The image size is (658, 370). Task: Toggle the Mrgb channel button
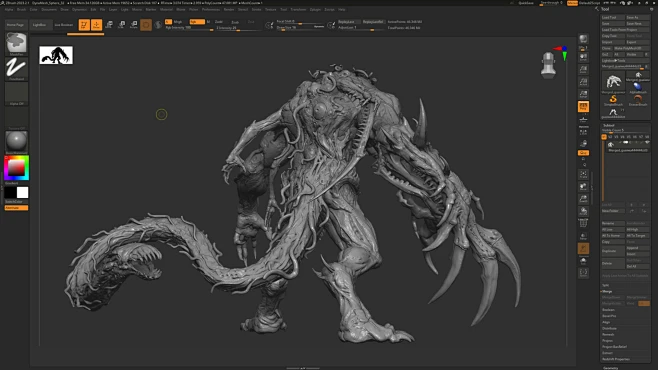[x=178, y=22]
